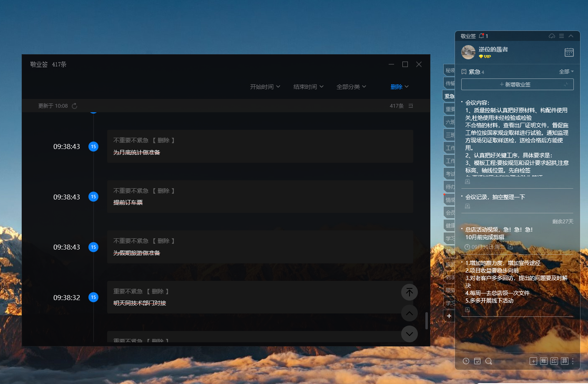The image size is (588, 384).
Task: Switch to the 六班 category tab
Action: pos(449,122)
